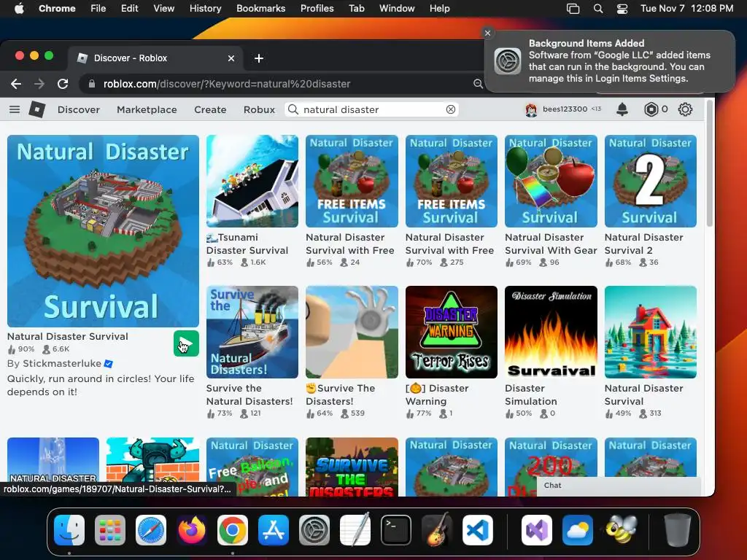Open the Profiles menu

coord(317,9)
